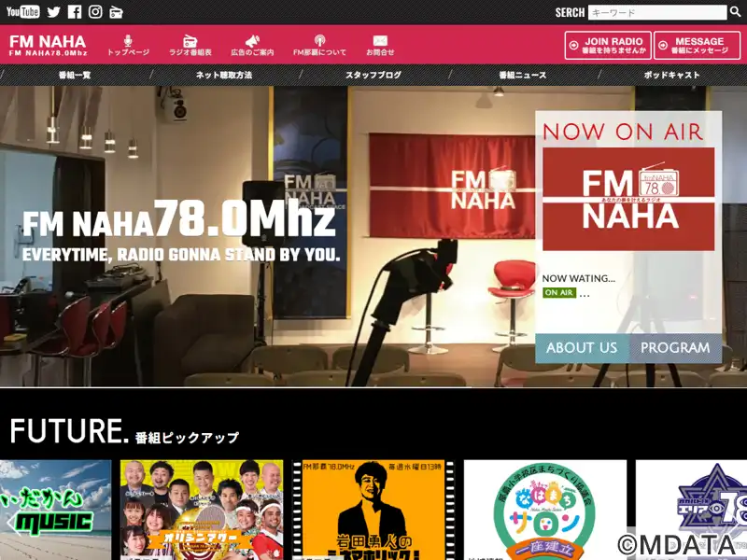Screen dimensions: 747x560
Task: Click the NOW ON AIR heading
Action: point(623,132)
